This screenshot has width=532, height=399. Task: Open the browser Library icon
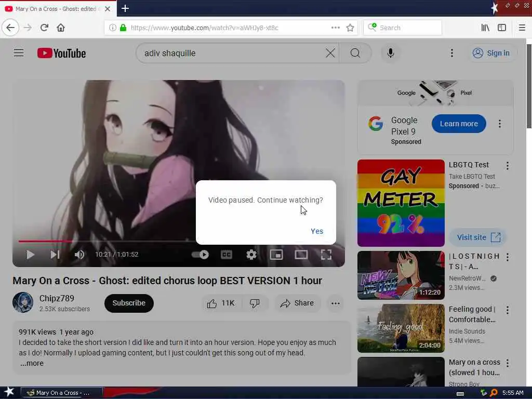click(x=485, y=28)
